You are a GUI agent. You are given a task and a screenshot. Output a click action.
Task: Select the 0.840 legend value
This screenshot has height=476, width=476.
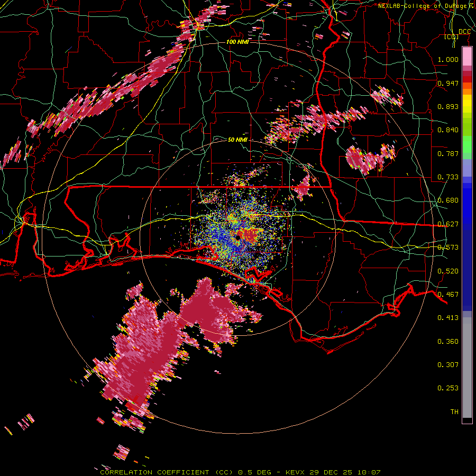click(x=448, y=130)
